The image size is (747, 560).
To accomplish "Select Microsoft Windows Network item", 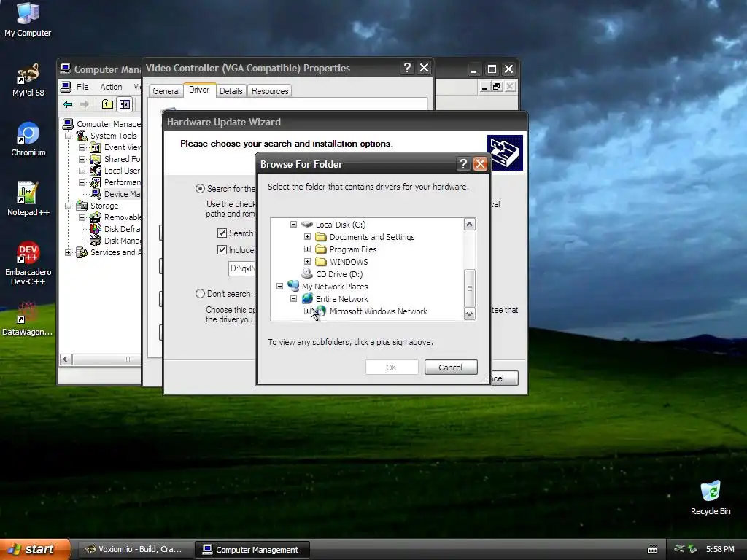I will coord(378,311).
